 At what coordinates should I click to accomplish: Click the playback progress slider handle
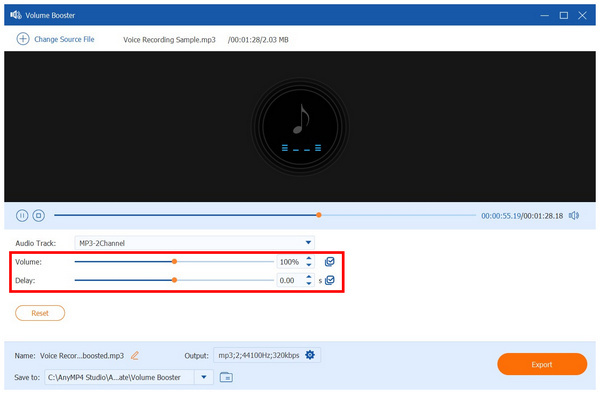319,215
